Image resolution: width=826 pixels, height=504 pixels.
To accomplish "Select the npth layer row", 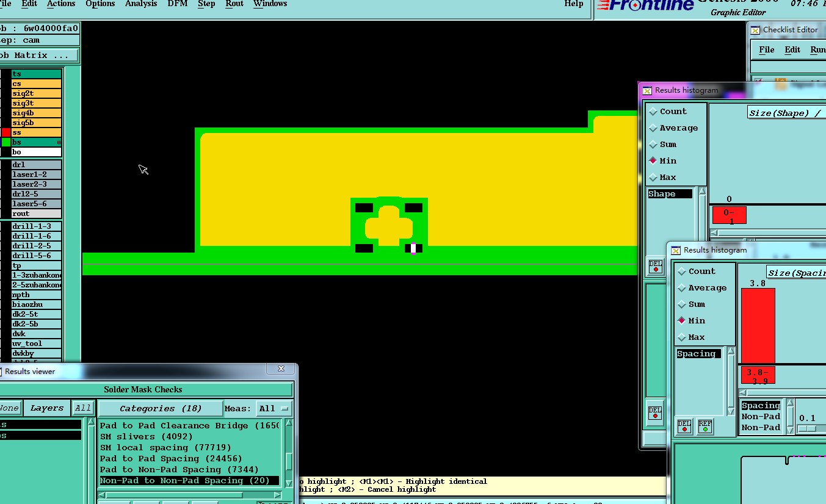I will [37, 295].
